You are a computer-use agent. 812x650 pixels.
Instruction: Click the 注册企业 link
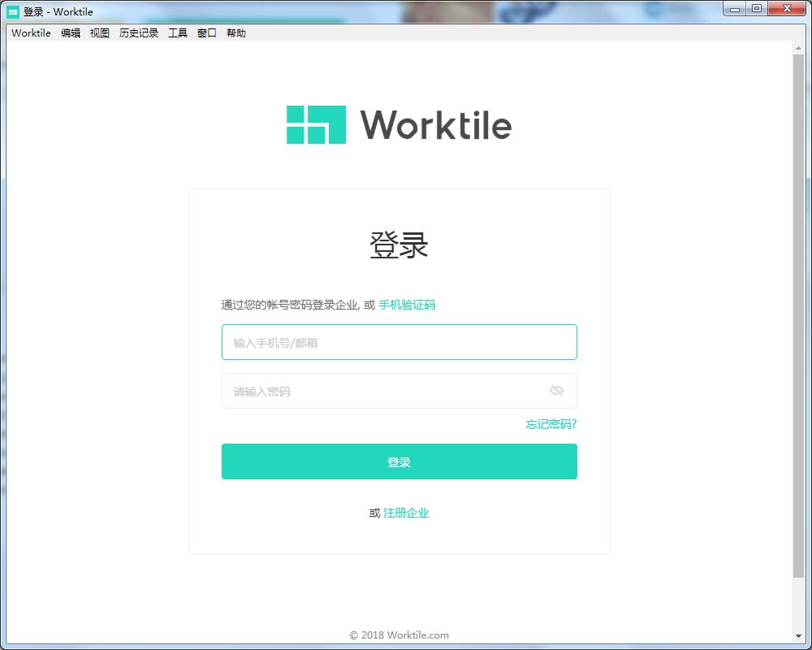click(x=406, y=513)
